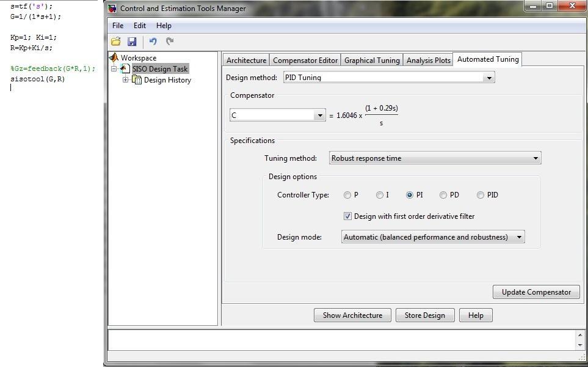Select the P controller type
The height and width of the screenshot is (368, 588).
347,195
